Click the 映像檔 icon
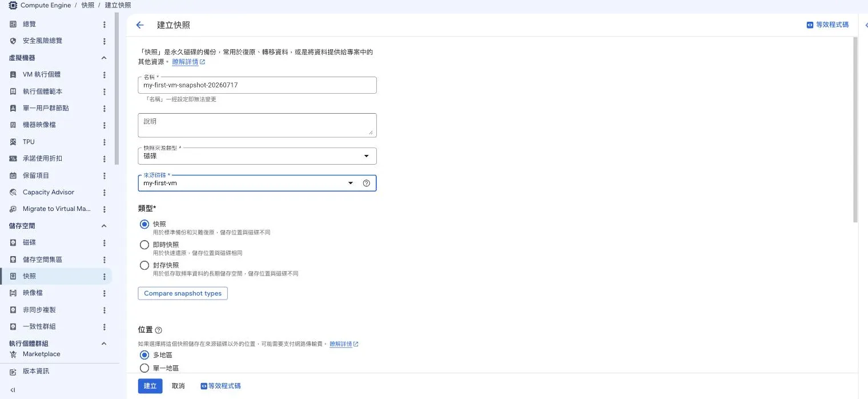The width and height of the screenshot is (868, 399). pyautogui.click(x=13, y=293)
